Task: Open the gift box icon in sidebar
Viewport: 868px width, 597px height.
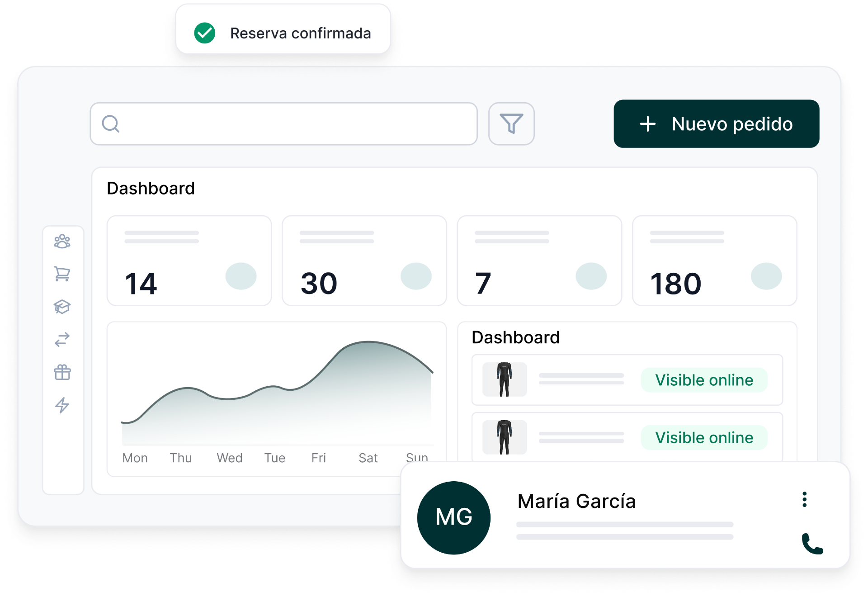Action: 62,372
